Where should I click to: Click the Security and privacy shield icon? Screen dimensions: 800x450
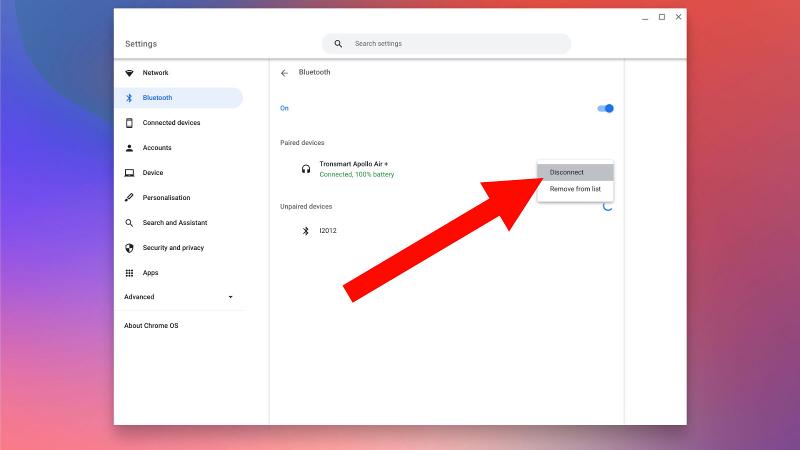130,248
